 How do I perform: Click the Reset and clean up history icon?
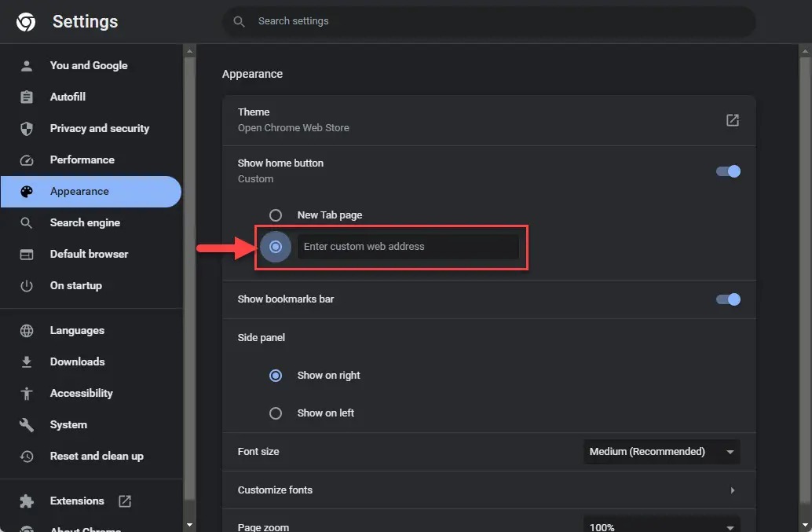27,457
